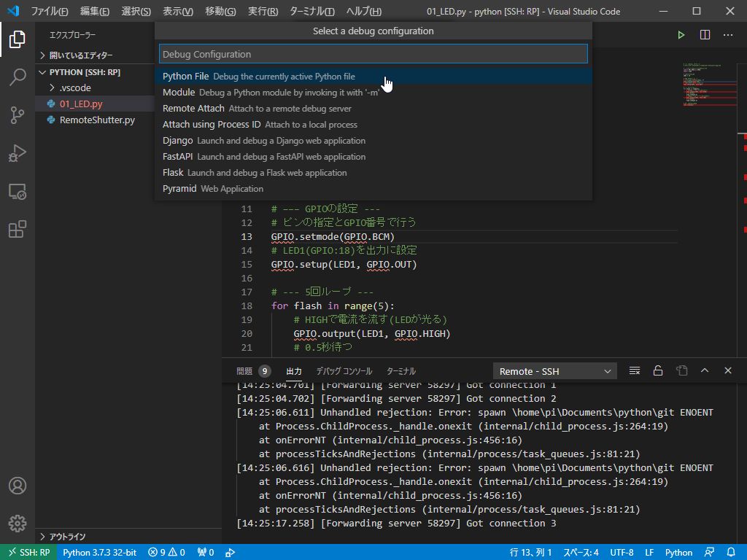Focus the Debug Configuration input field
Screen dimensions: 747x560
coord(373,54)
